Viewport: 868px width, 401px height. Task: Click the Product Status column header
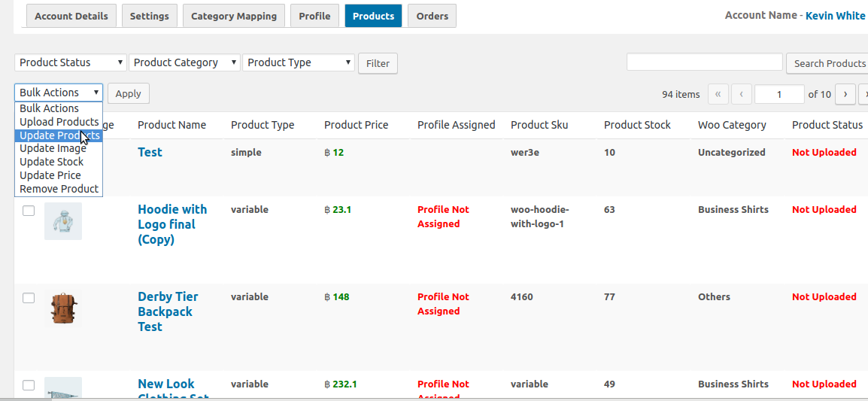pyautogui.click(x=827, y=125)
